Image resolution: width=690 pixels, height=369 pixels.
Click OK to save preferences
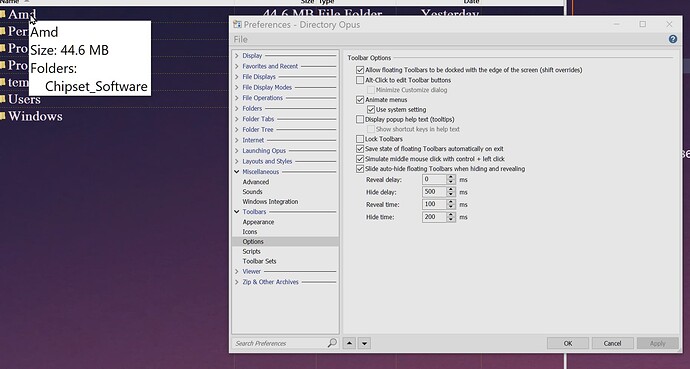568,343
